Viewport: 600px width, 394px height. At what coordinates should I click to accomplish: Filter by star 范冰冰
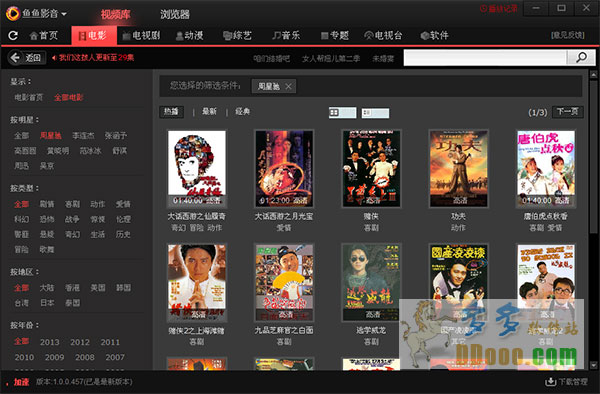(90, 151)
